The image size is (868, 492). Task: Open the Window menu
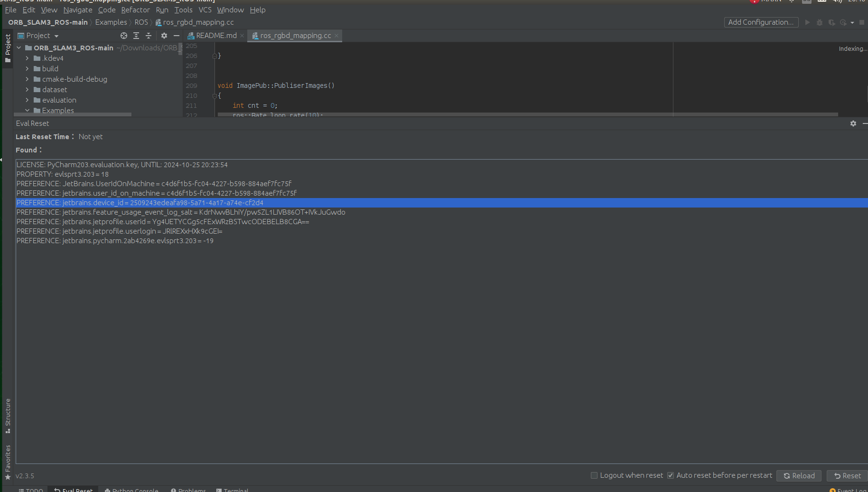pyautogui.click(x=230, y=10)
